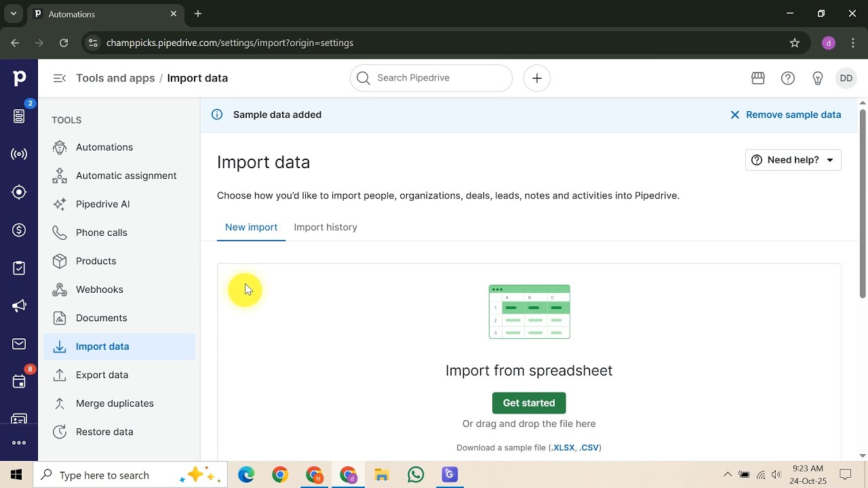Open Restore data page

119,432
